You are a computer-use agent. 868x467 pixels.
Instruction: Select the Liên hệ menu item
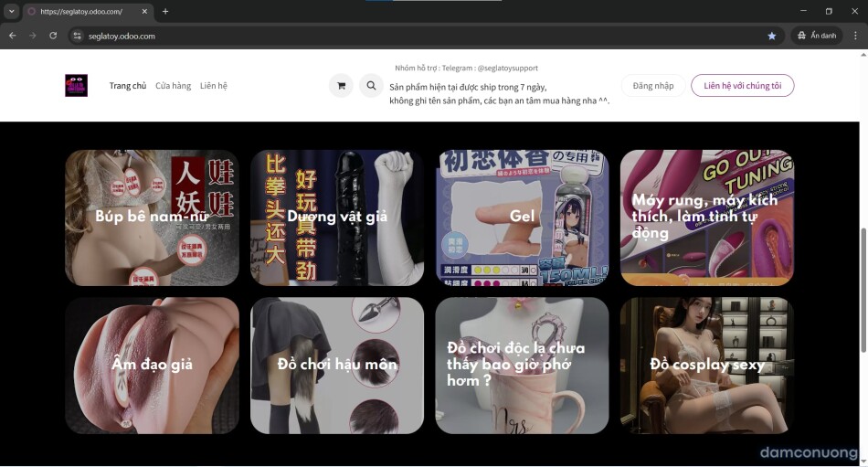(x=214, y=86)
